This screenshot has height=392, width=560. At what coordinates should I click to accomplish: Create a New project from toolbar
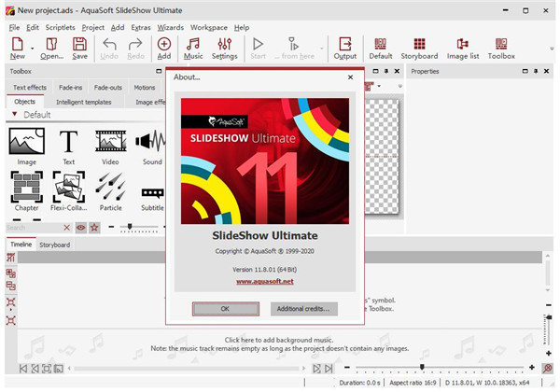coord(17,49)
